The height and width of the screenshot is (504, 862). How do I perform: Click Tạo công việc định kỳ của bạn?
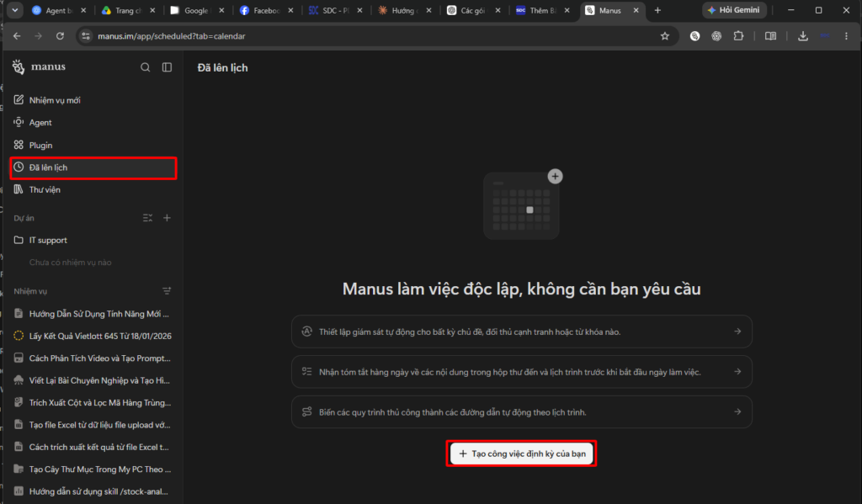[522, 454]
